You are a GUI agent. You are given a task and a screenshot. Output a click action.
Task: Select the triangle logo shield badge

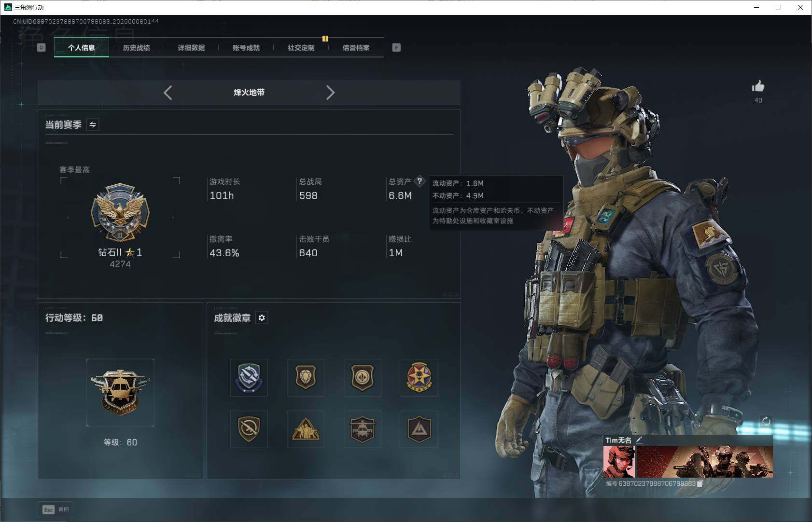coord(420,429)
